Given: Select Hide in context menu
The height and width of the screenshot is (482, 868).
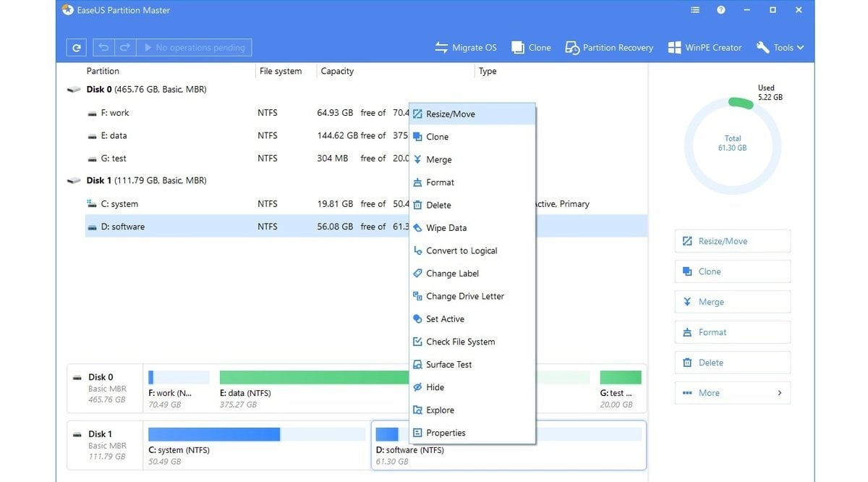Looking at the screenshot, I should click(472, 388).
